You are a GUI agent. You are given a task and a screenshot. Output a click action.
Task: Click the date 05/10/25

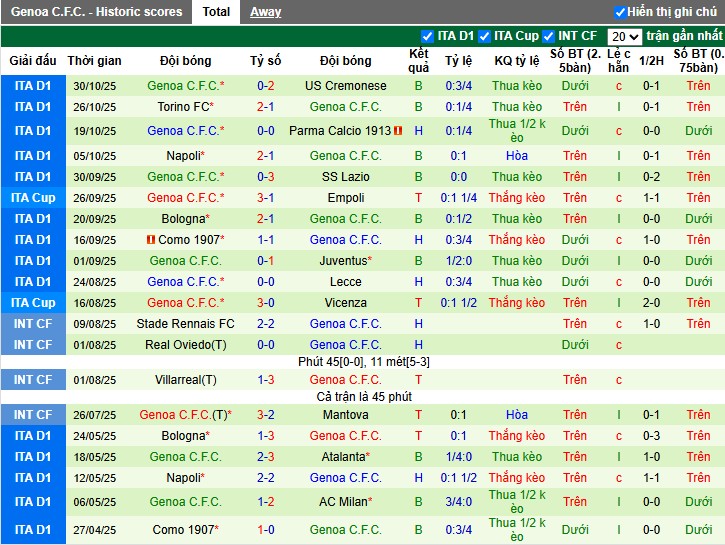pyautogui.click(x=94, y=156)
